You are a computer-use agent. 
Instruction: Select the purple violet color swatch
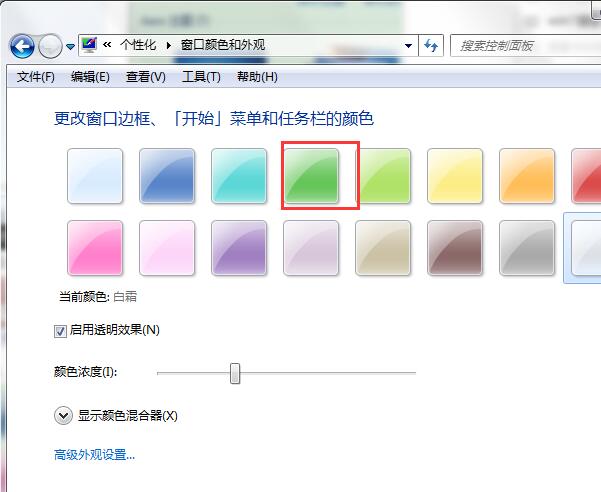coord(239,248)
